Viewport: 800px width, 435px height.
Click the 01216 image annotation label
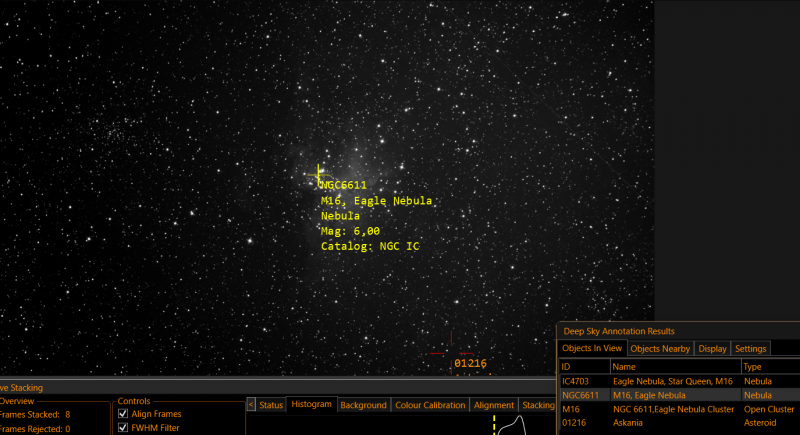point(470,363)
